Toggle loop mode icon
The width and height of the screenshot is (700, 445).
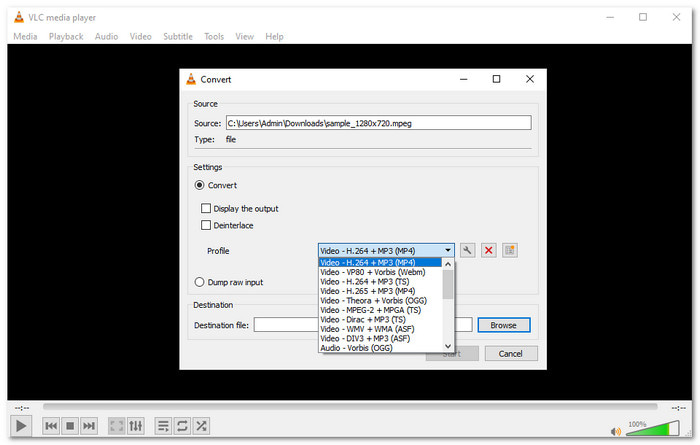coord(182,426)
